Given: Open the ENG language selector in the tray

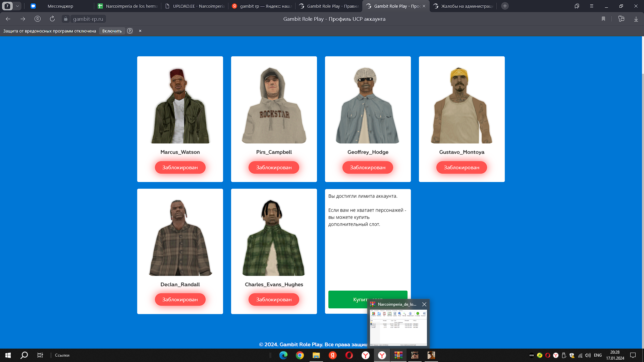Looking at the screenshot, I should pyautogui.click(x=598, y=355).
